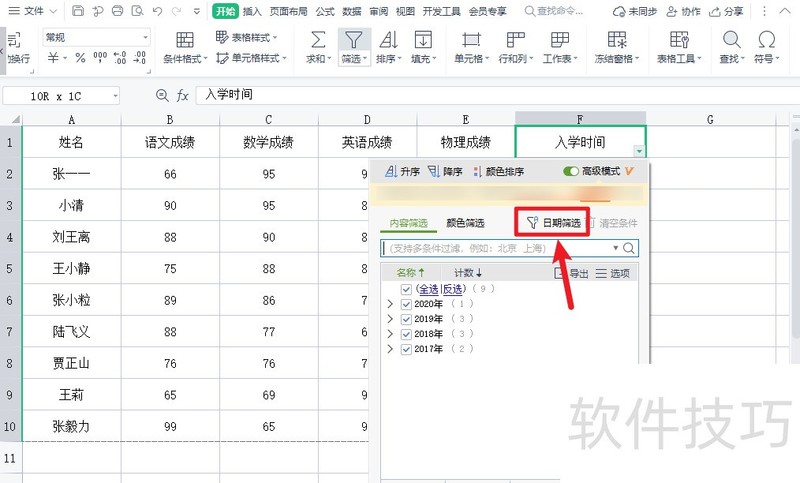Switch to the 插入 tab
Screen dimensions: 800x483
252,11
